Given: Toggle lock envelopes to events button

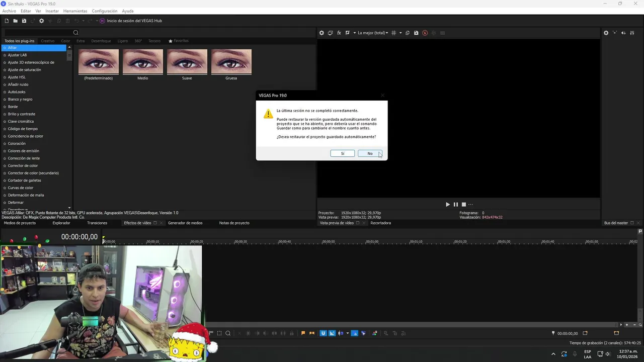Looking at the screenshot, I should 355,333.
